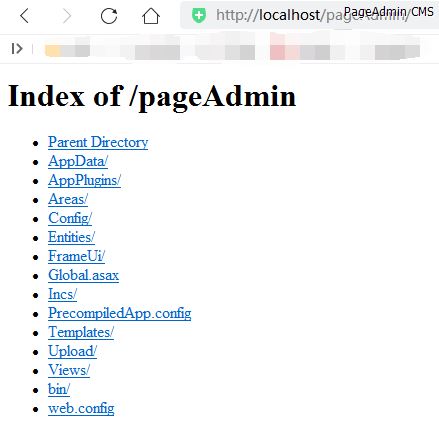Reload the page with the refresh icon
Image resolution: width=439 pixels, height=428 pixels.
tap(109, 16)
